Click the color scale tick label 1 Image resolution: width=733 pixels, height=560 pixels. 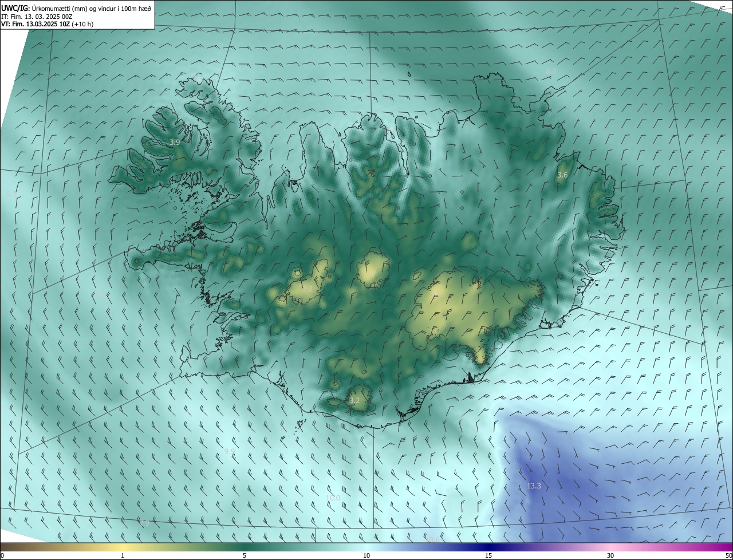click(x=123, y=555)
